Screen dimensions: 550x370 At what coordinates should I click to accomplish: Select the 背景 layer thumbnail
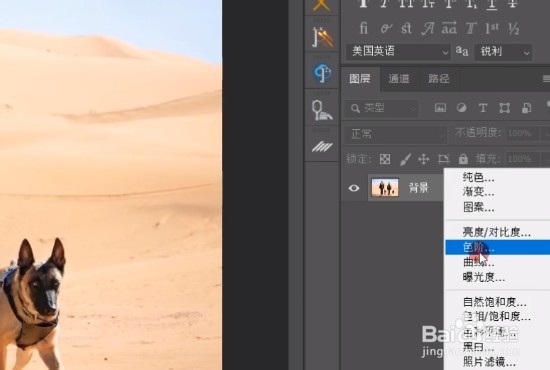pyautogui.click(x=385, y=188)
